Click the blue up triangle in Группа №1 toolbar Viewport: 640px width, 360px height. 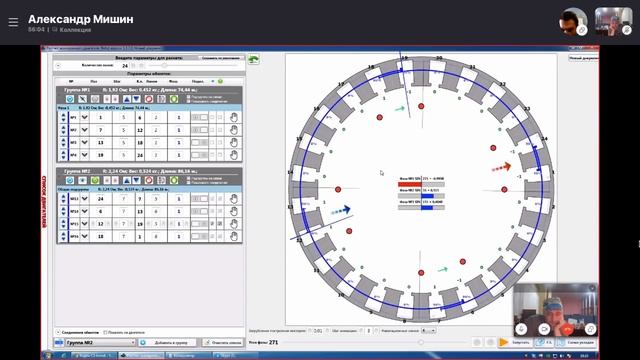click(x=127, y=99)
